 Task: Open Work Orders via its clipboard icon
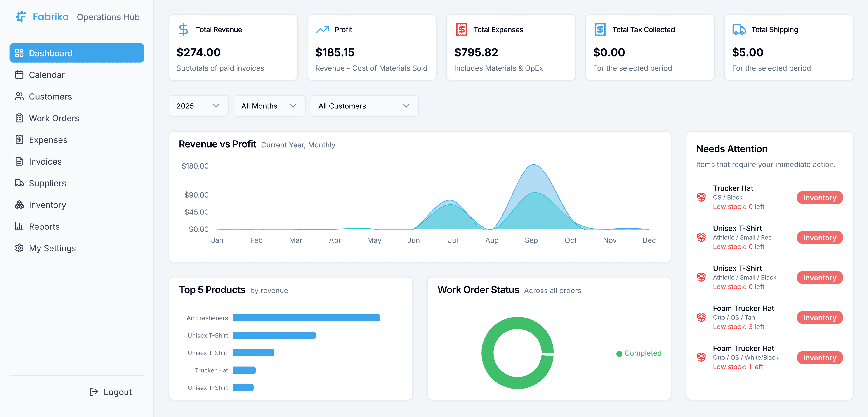point(19,118)
